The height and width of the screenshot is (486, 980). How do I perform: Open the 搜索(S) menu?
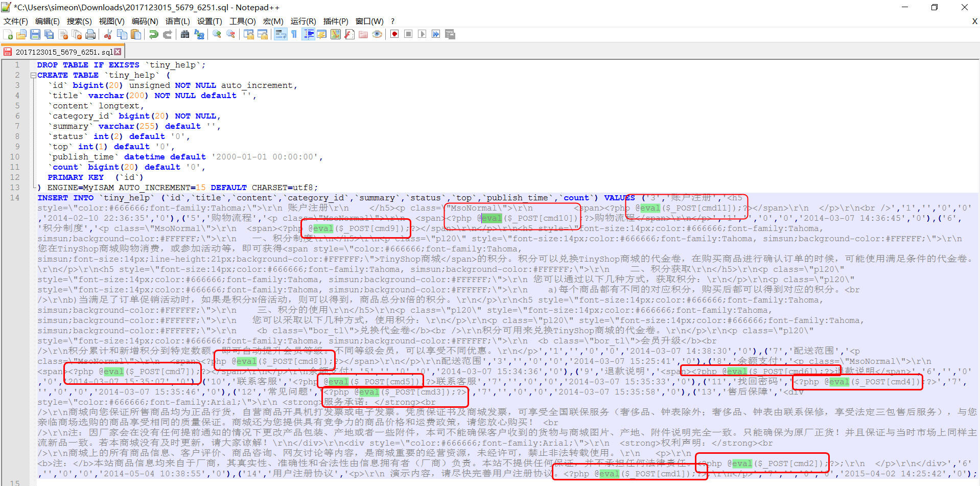79,21
